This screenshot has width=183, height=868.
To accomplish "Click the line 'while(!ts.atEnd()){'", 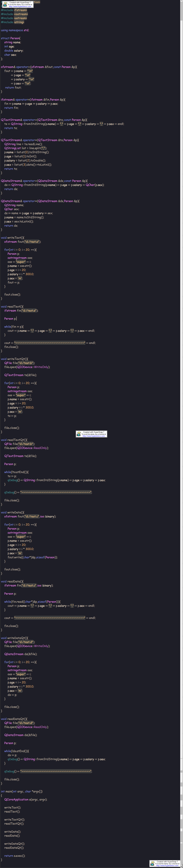I will pyautogui.click(x=17, y=472).
